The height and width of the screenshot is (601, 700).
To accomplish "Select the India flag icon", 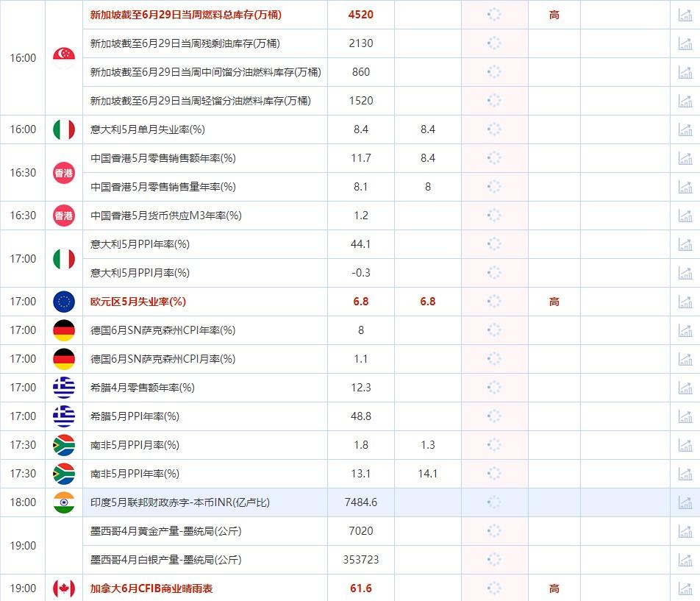I will click(x=64, y=502).
